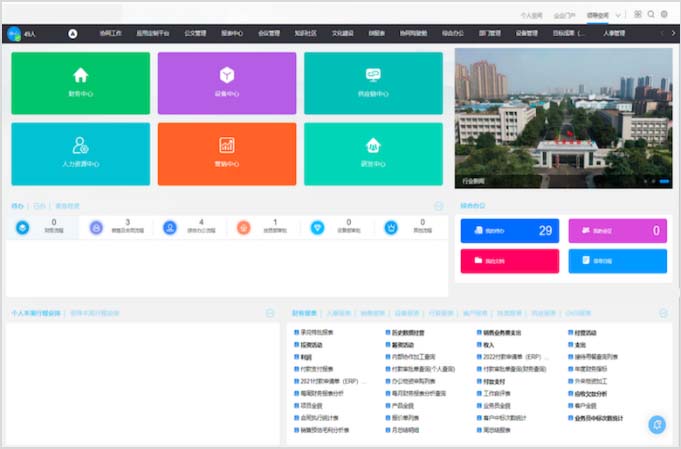The height and width of the screenshot is (449, 681).
Task: Click the search magnifier icon at top right
Action: (x=651, y=15)
